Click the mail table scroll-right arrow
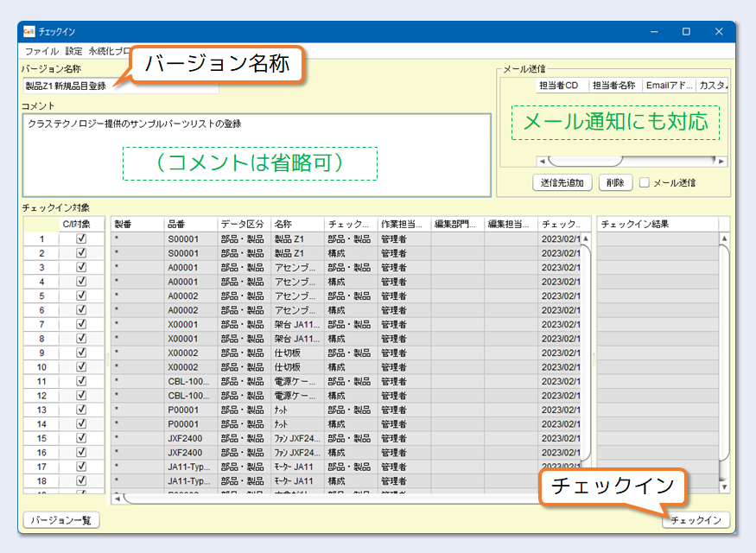Viewport: 756px width, 553px height. [x=721, y=161]
